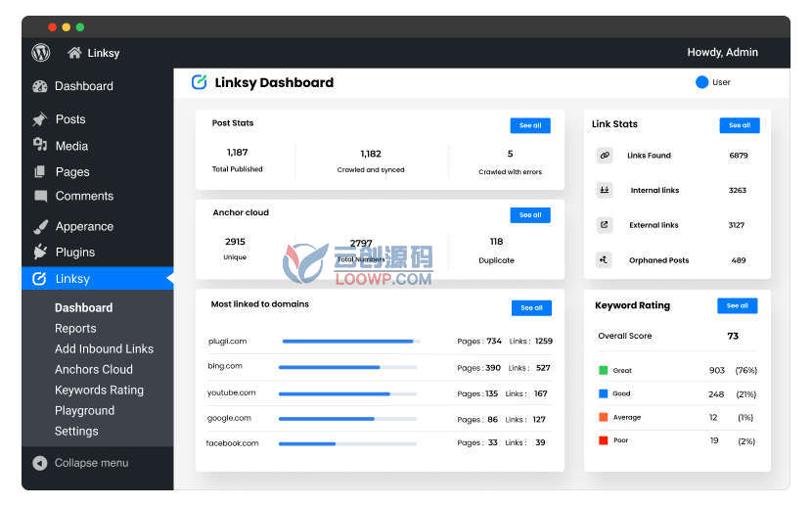Screen dimensions: 812x506
Task: Select the Linksy menu item
Action: click(98, 279)
